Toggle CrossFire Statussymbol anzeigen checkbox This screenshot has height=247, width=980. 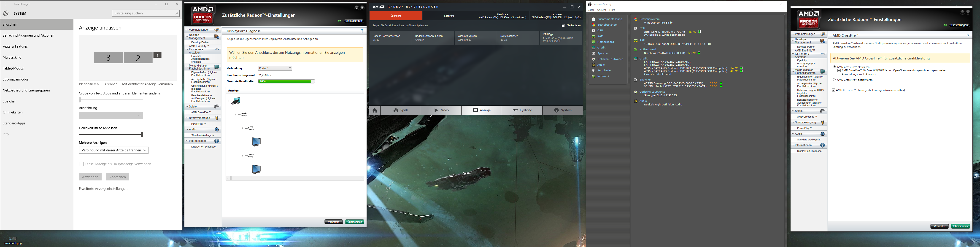[834, 90]
